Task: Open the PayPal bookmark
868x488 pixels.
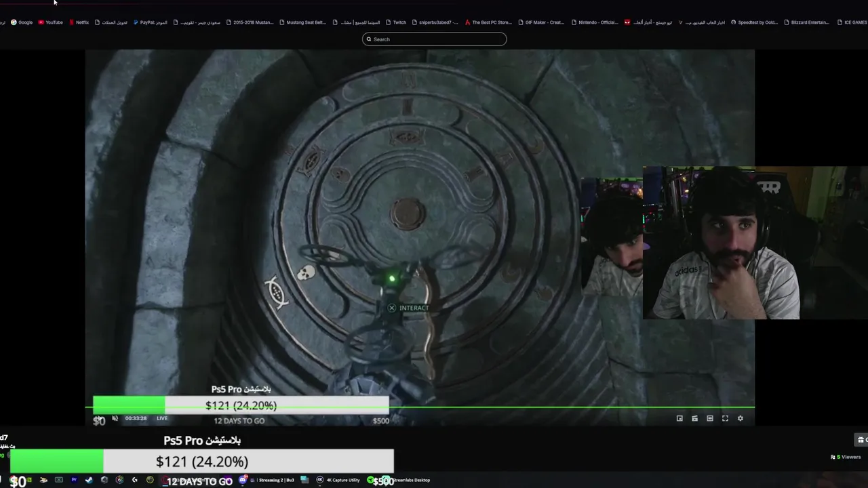Action: point(150,22)
